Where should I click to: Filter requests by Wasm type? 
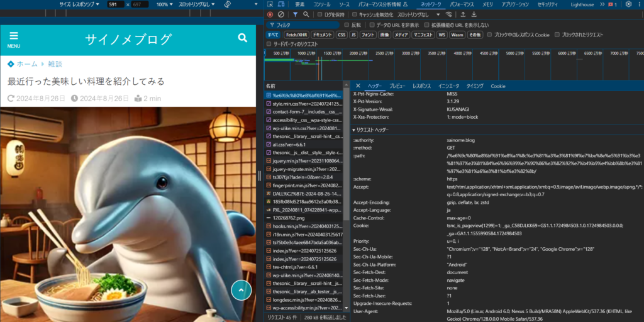click(x=457, y=35)
